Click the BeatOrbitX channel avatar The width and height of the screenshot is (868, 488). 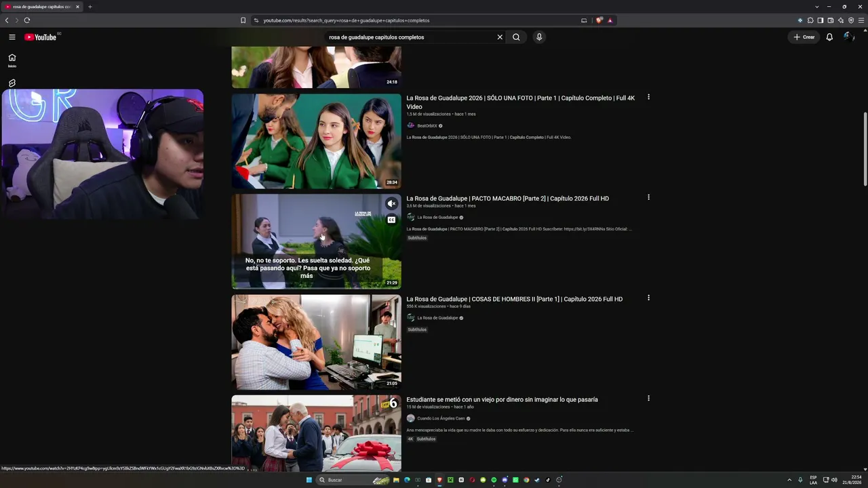point(410,125)
